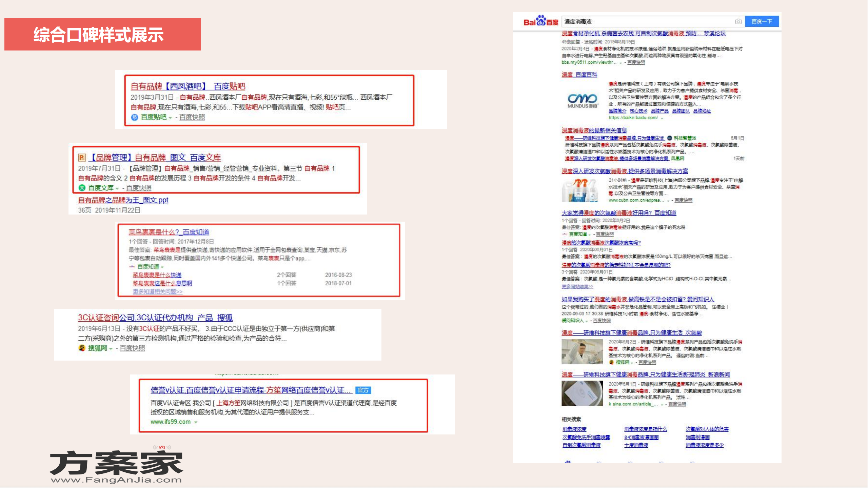Viewport: 868px width, 488px height.
Task: Click related search 次氯酸免洗手消毒喷雾
Action: 586,437
